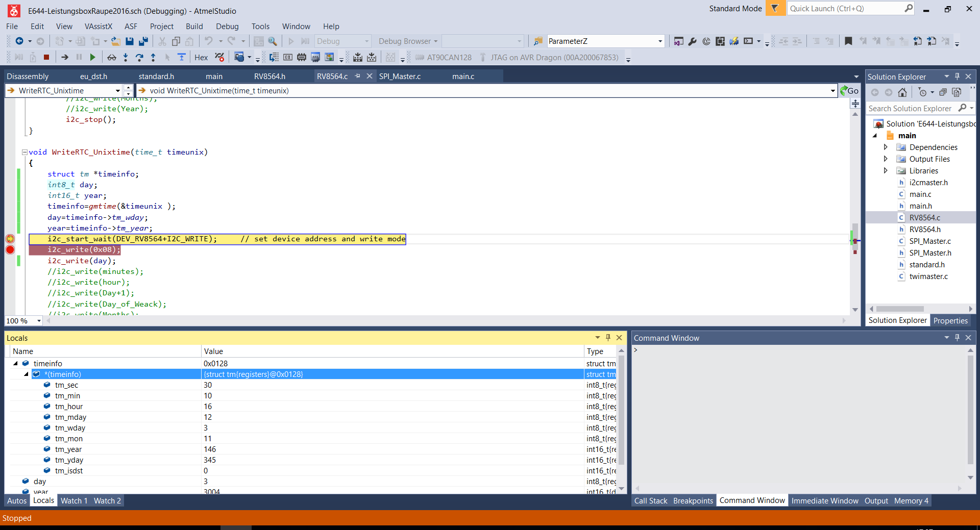Open the function member dropdown arrow
Screen dimensions: 980x530
click(x=832, y=91)
